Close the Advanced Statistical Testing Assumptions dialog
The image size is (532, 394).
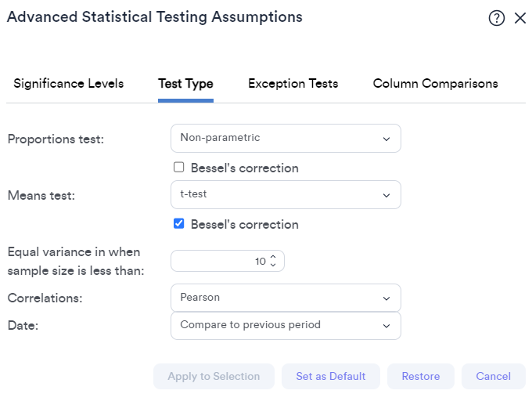coord(519,18)
